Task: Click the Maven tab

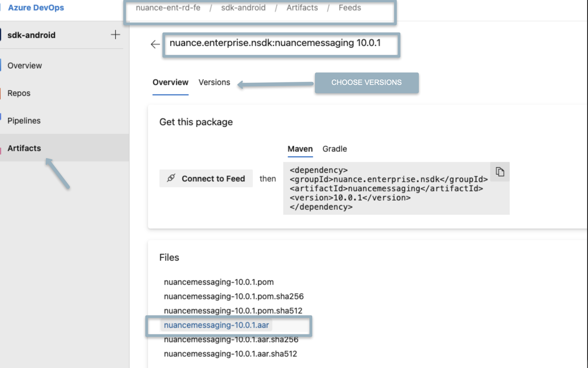Action: [x=300, y=149]
